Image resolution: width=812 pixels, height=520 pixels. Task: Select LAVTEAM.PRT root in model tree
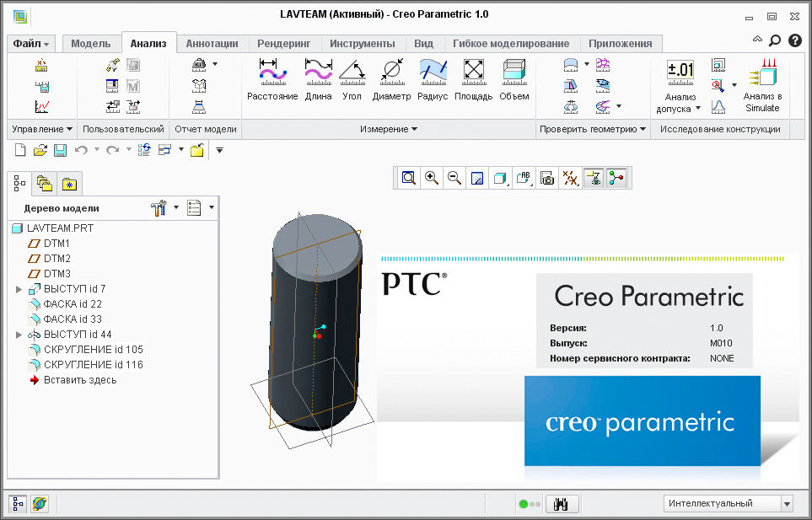click(x=52, y=228)
